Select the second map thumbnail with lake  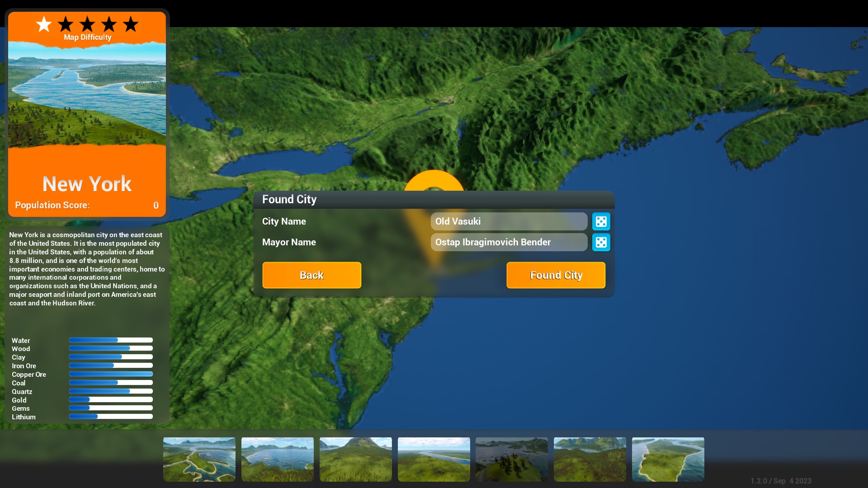click(x=278, y=459)
